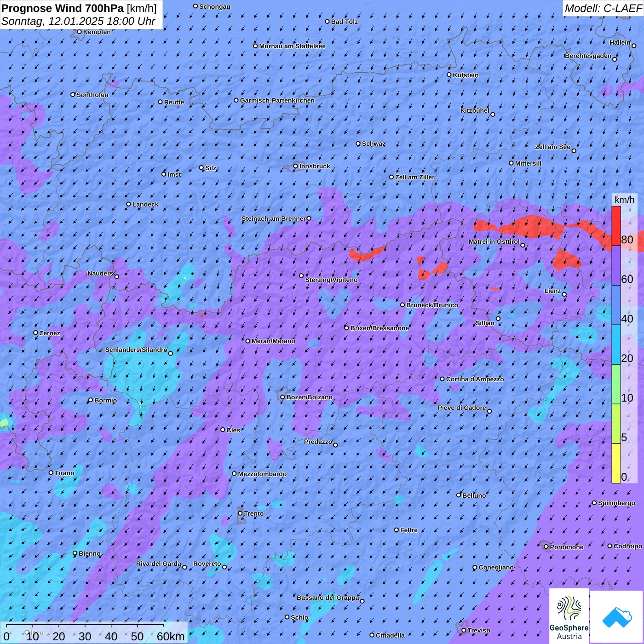Click the Steinach am Brenner label
The width and height of the screenshot is (644, 644).
click(x=273, y=218)
